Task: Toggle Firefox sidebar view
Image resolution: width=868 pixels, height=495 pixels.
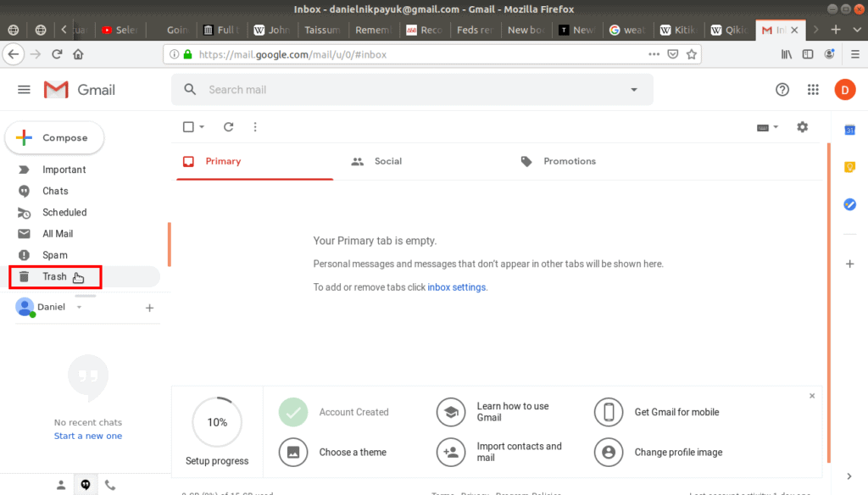Action: click(808, 54)
